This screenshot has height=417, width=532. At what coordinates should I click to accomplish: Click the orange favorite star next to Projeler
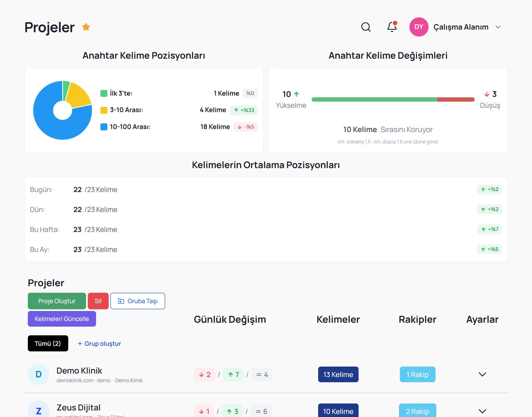pyautogui.click(x=86, y=27)
